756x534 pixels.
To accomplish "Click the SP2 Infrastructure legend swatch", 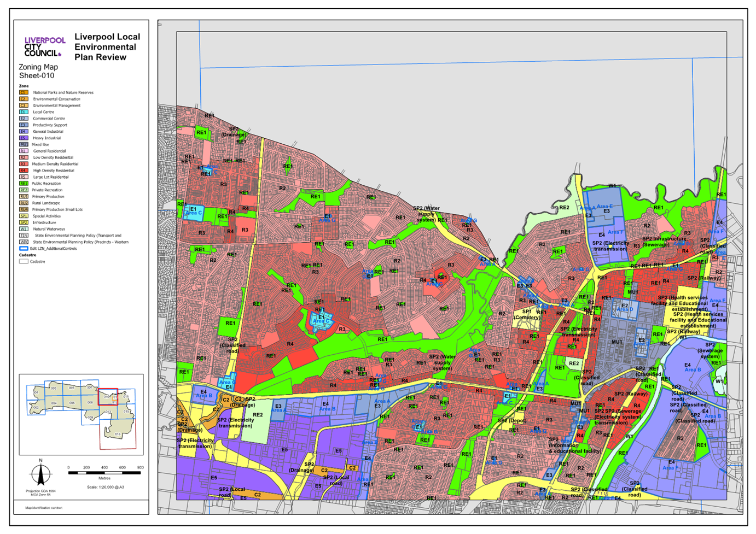I will pyautogui.click(x=24, y=222).
